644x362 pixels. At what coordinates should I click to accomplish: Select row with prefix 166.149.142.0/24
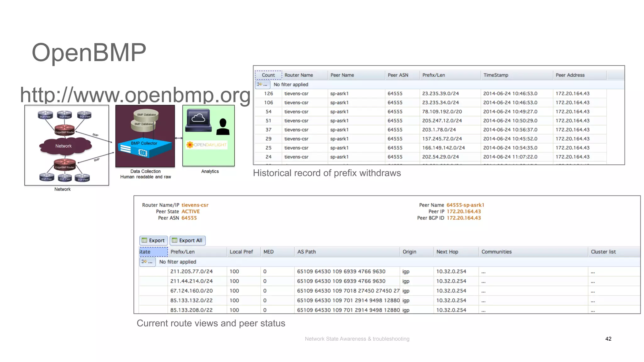430,148
